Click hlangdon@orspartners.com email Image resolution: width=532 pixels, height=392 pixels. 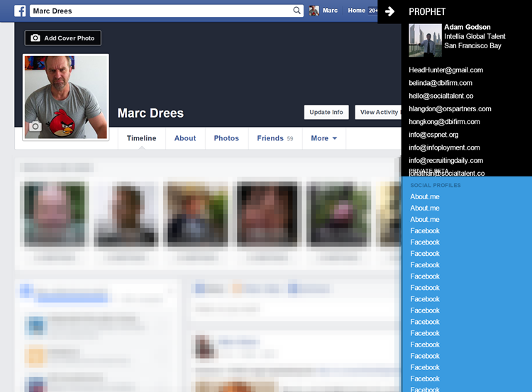(450, 109)
